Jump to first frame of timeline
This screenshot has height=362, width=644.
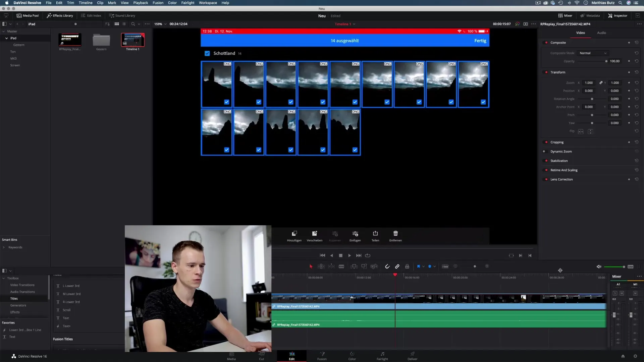pyautogui.click(x=322, y=255)
